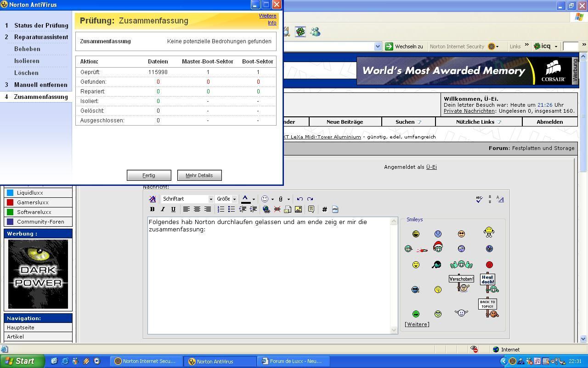Run spell check ABC icon
Viewport: 588px width, 368px height.
479,199
